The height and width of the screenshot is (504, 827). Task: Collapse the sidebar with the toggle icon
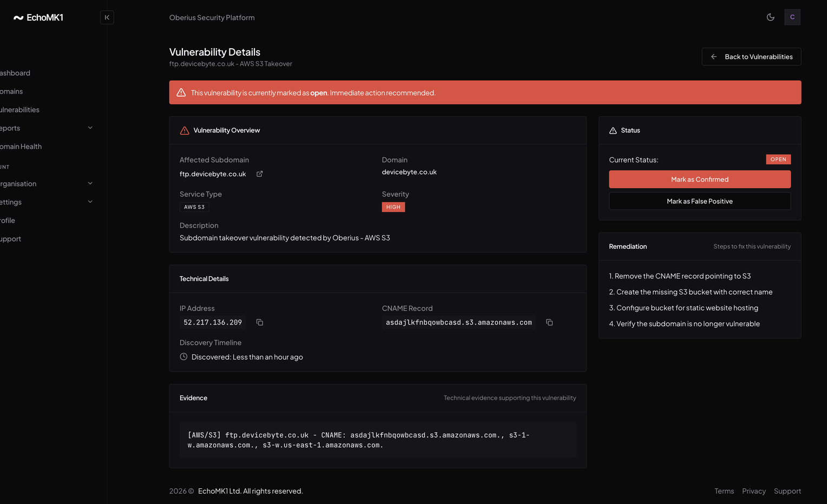[x=107, y=17]
